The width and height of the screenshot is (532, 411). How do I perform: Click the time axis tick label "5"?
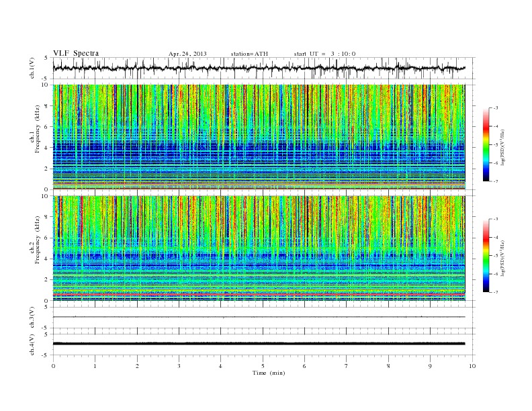coord(263,366)
